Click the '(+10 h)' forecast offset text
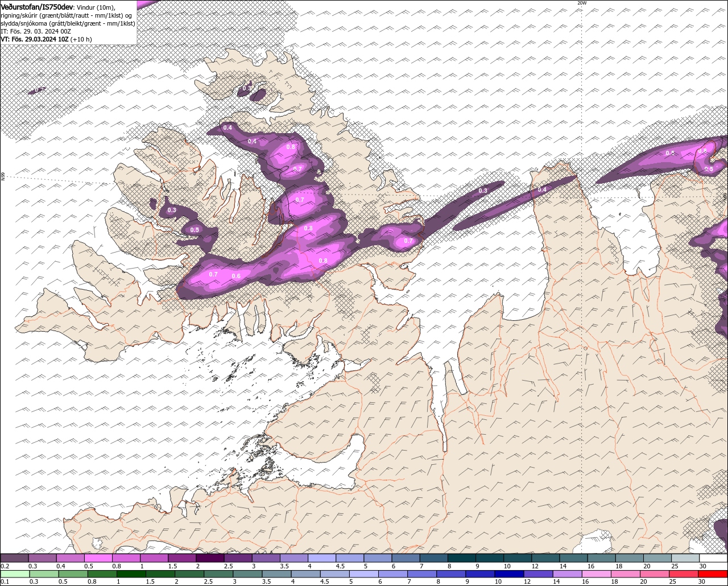Image resolution: width=728 pixels, height=586 pixels. (82, 39)
